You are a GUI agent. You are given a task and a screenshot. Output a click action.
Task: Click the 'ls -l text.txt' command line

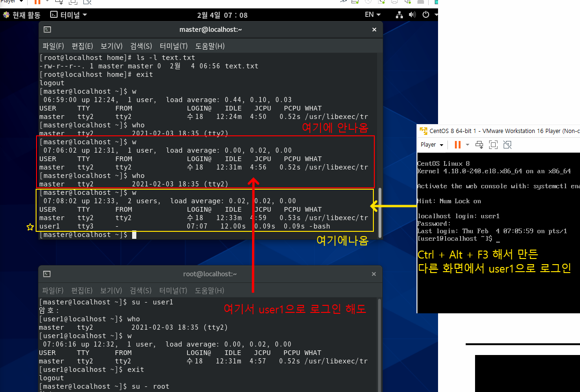point(117,58)
